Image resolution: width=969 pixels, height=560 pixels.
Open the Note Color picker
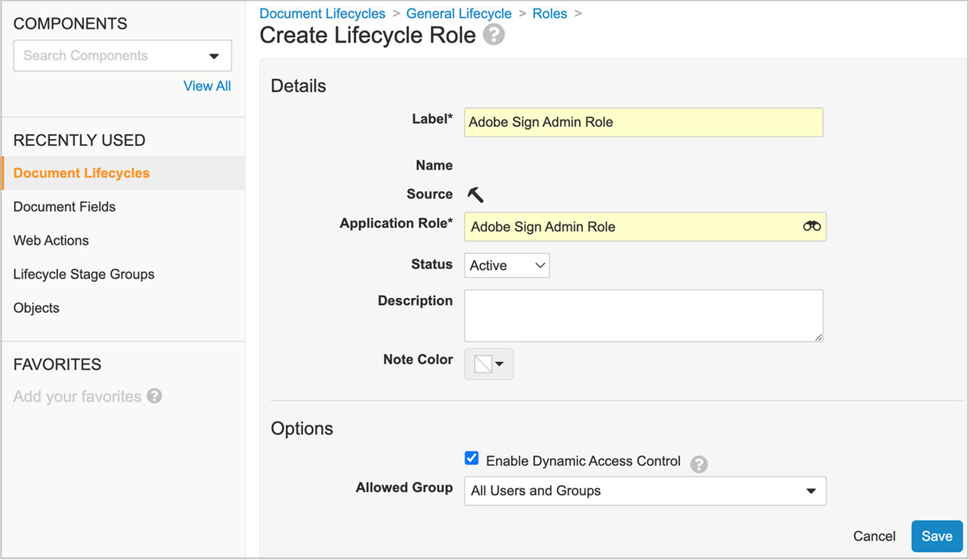click(x=489, y=364)
